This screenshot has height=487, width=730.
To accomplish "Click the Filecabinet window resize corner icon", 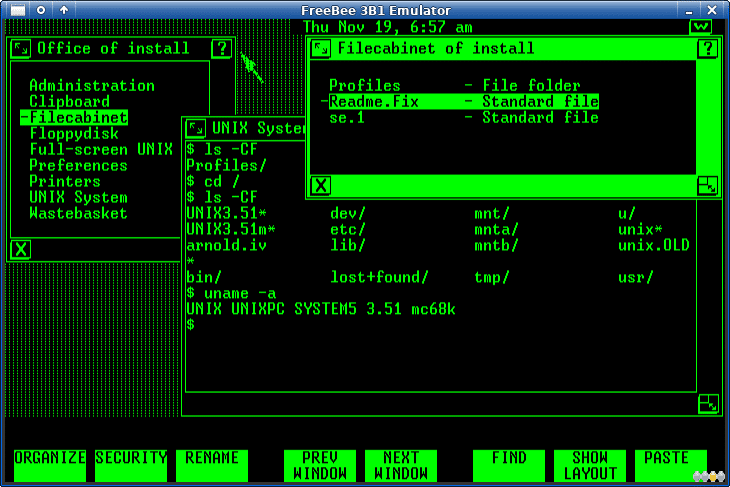I will pos(708,186).
